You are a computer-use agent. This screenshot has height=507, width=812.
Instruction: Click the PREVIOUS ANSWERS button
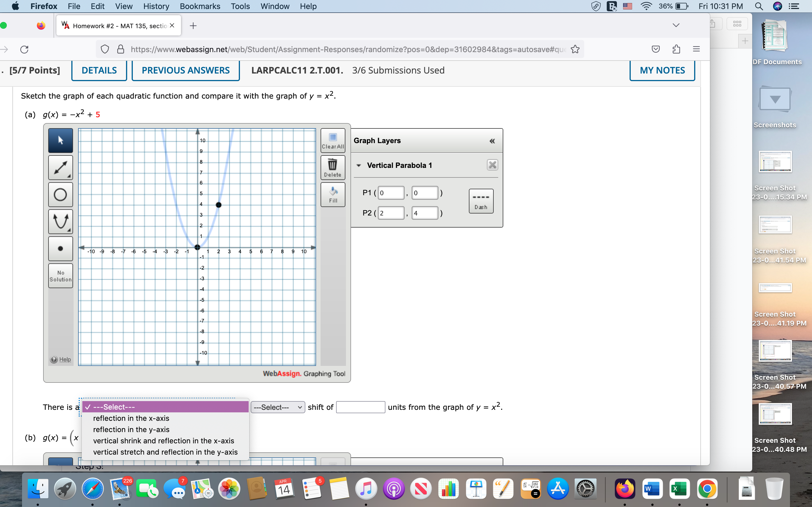(186, 70)
